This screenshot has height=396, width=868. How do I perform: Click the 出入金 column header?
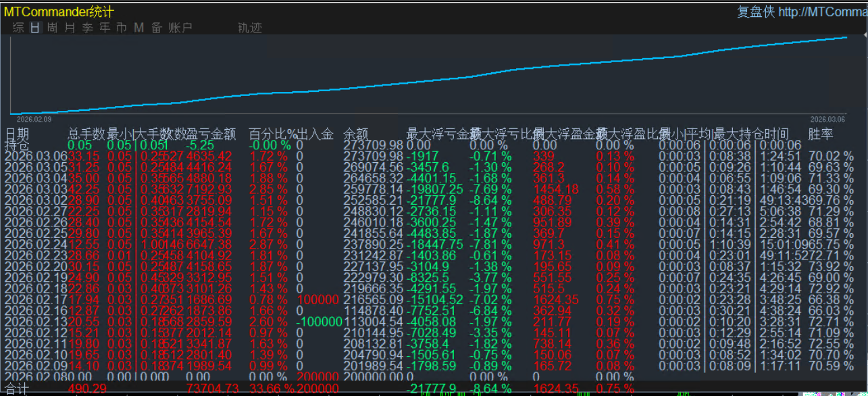315,134
